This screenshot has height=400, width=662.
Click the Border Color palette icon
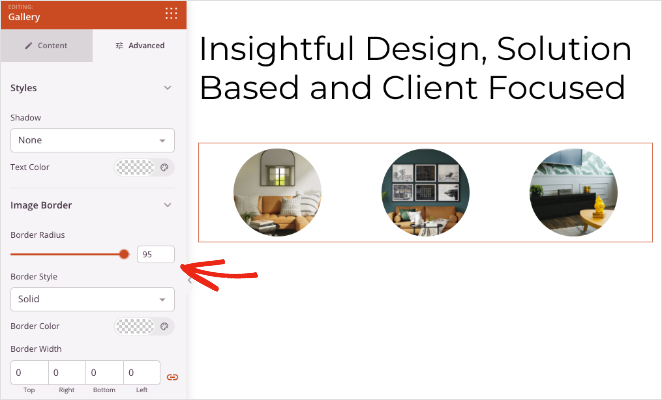pyautogui.click(x=164, y=326)
